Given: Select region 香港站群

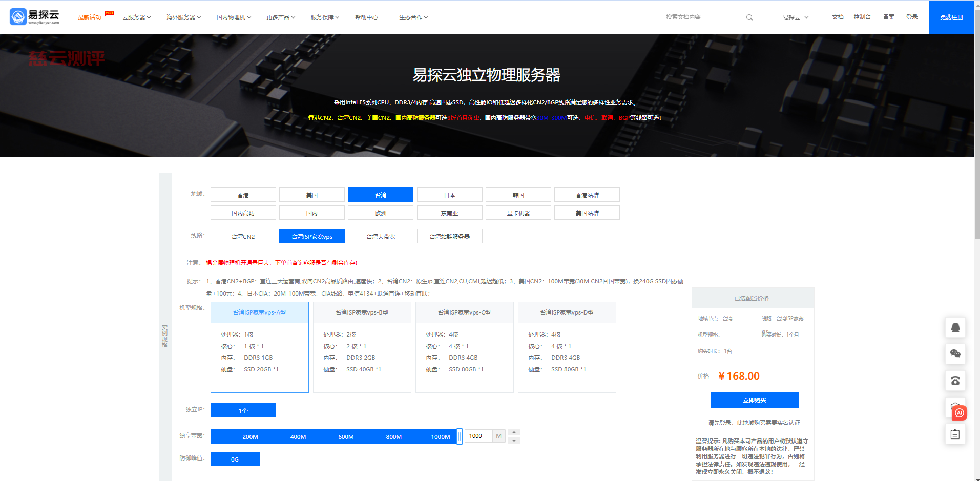Looking at the screenshot, I should (x=587, y=195).
